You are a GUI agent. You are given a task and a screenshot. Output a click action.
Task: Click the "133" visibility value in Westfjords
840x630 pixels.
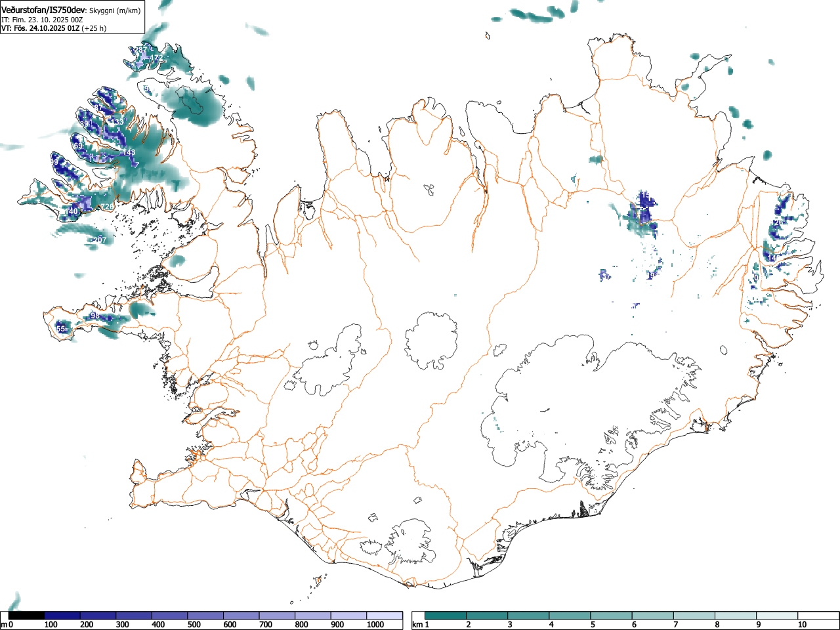(x=116, y=122)
